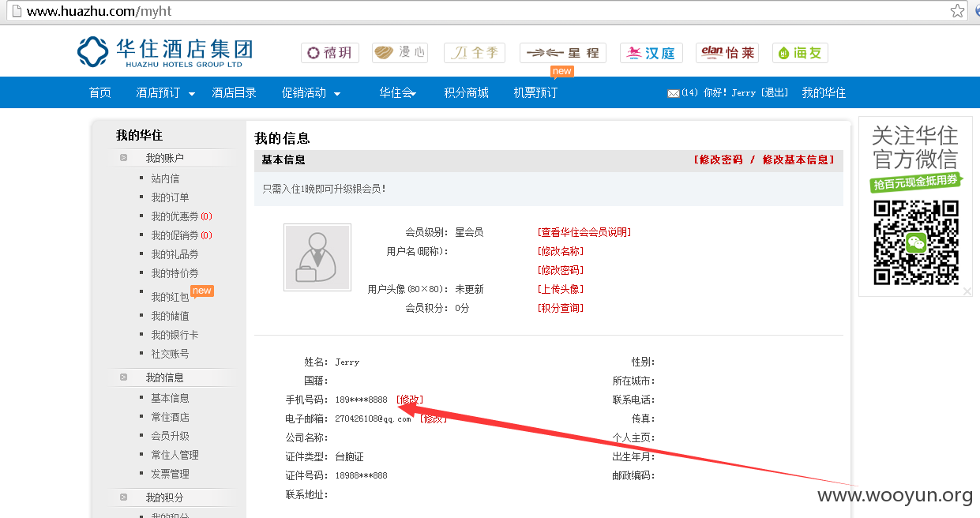Collapse the 我的信息 sidebar section
980x518 pixels.
click(x=124, y=377)
